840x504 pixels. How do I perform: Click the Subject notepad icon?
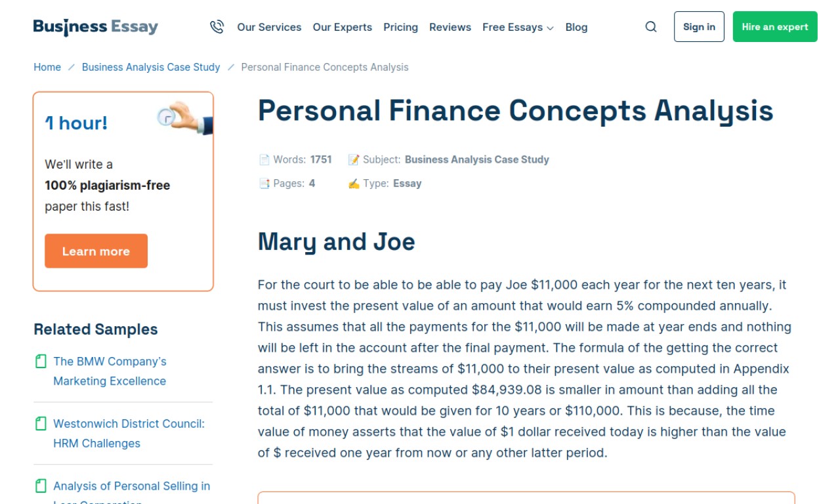point(354,159)
